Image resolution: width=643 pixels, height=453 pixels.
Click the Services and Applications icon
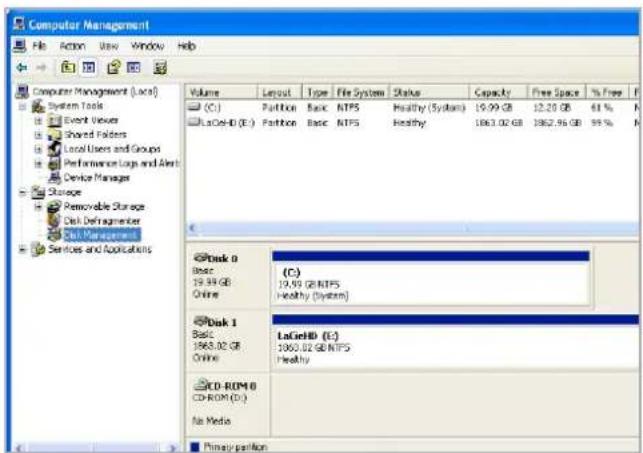[x=39, y=249]
